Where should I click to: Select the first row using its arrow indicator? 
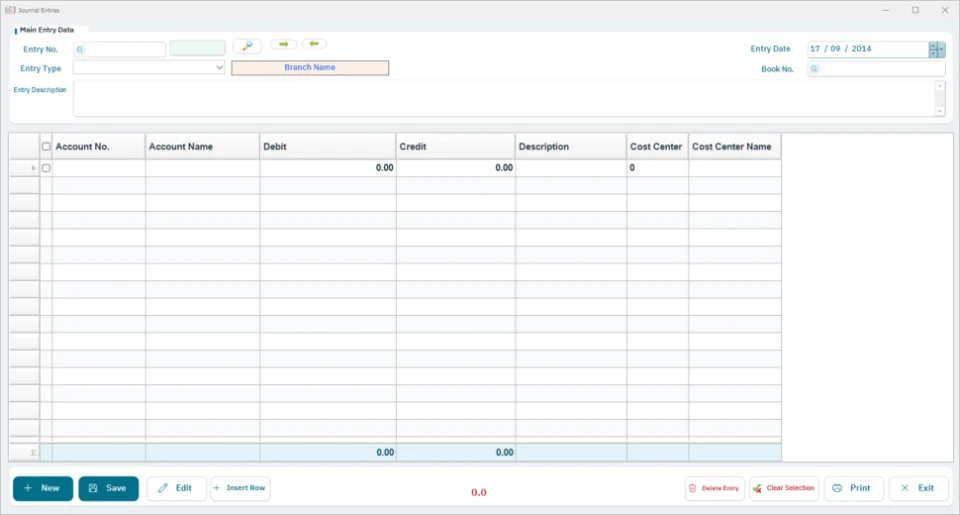coord(33,168)
